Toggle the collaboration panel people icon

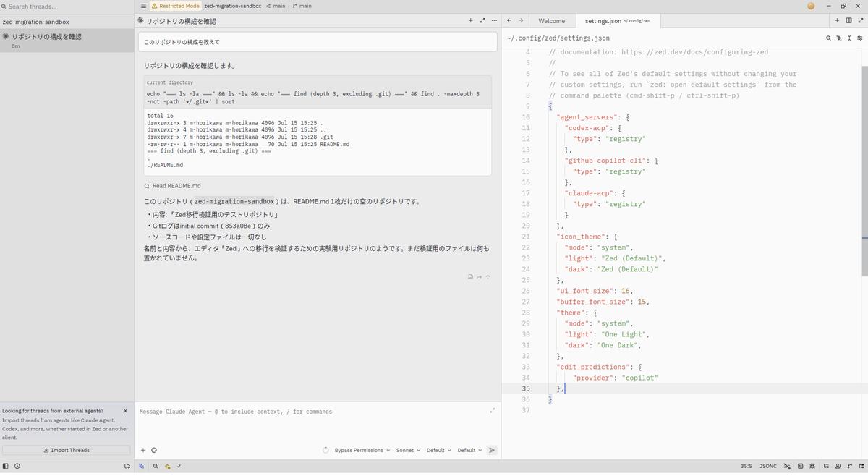pyautogui.click(x=838, y=467)
